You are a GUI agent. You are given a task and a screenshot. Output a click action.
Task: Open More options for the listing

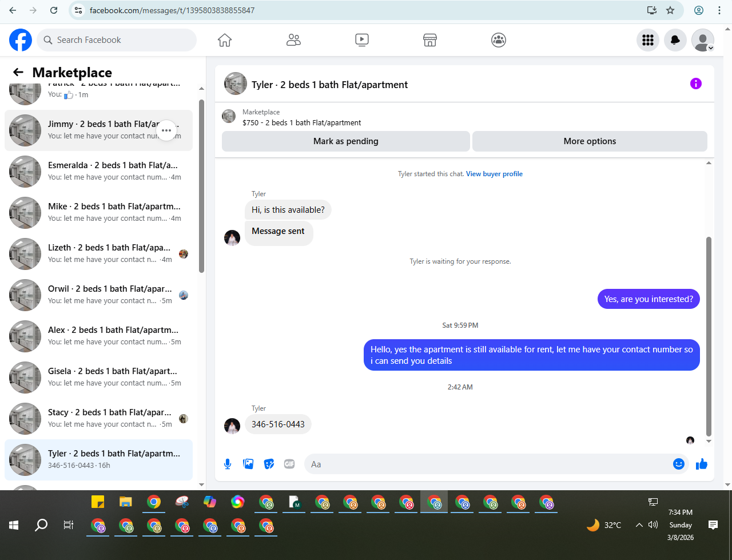(590, 141)
